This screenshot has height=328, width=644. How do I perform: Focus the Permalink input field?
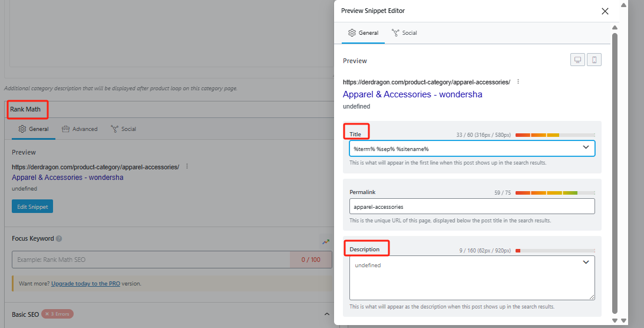point(471,206)
